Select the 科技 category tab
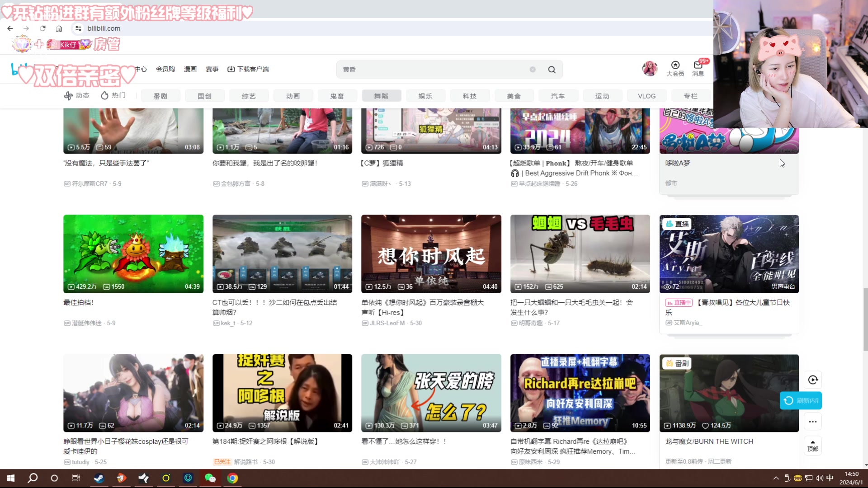The image size is (868, 488). 470,96
